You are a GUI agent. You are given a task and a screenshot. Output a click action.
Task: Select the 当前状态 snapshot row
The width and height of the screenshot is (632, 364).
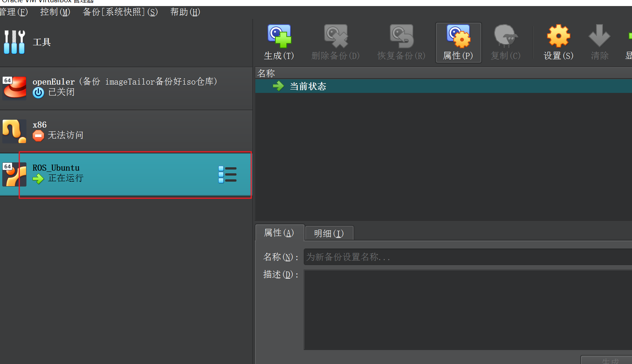point(308,86)
